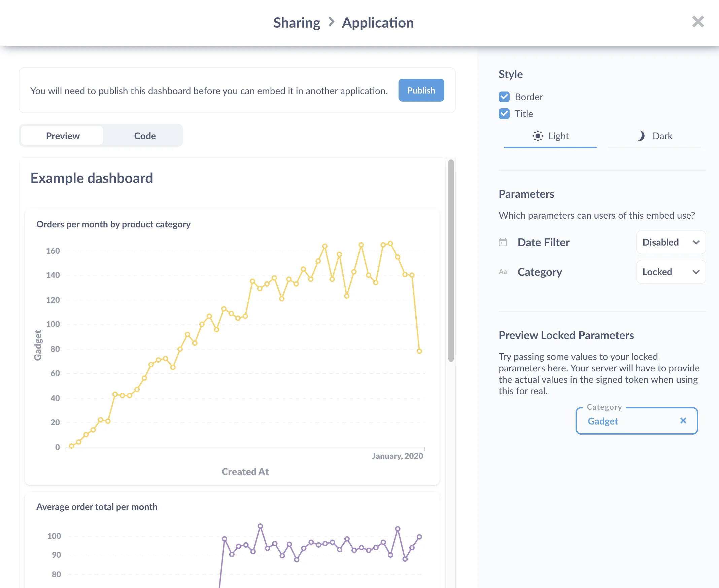Image resolution: width=719 pixels, height=588 pixels.
Task: Clear the Gadget value with the X
Action: 683,420
